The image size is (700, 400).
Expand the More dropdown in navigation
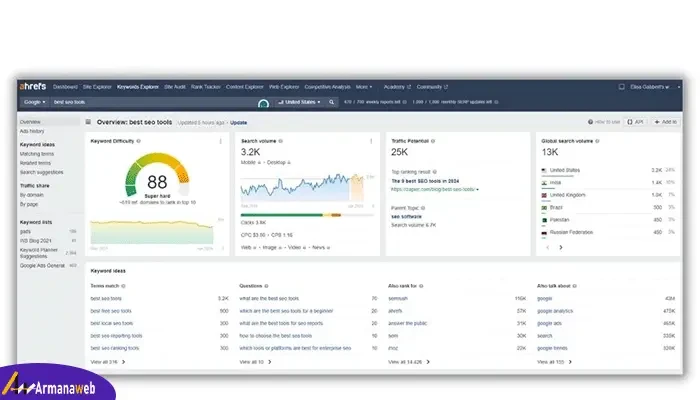[x=364, y=87]
